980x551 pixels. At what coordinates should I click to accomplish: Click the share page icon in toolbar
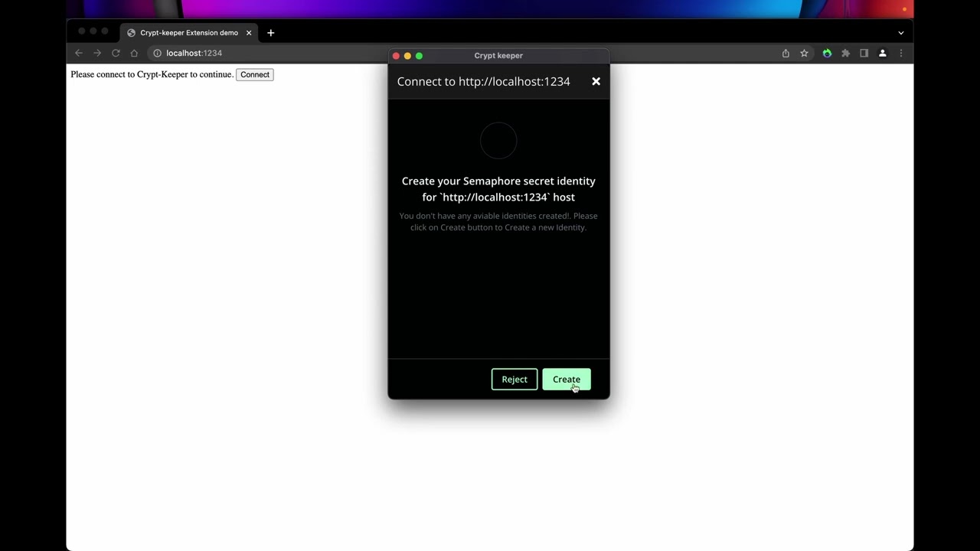786,53
